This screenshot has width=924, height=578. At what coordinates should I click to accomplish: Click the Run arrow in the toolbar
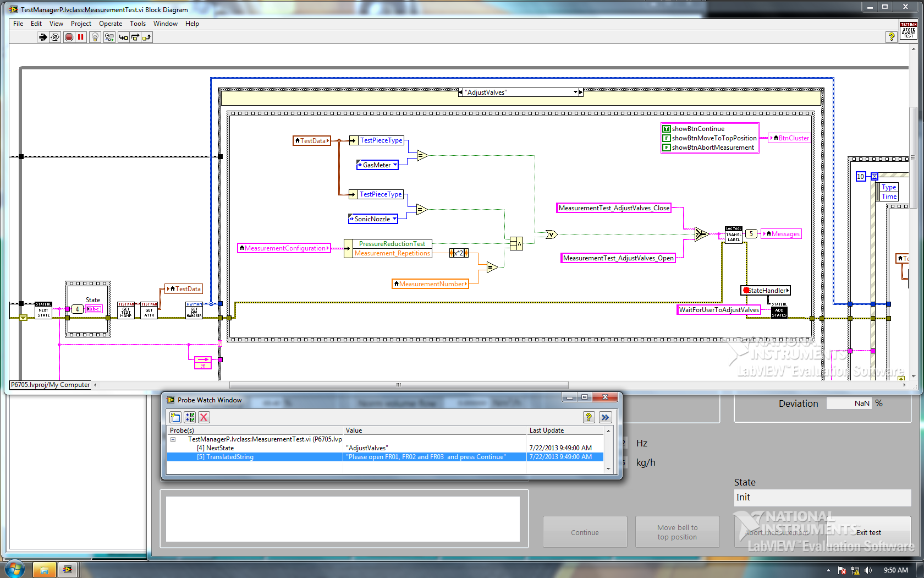[x=42, y=37]
